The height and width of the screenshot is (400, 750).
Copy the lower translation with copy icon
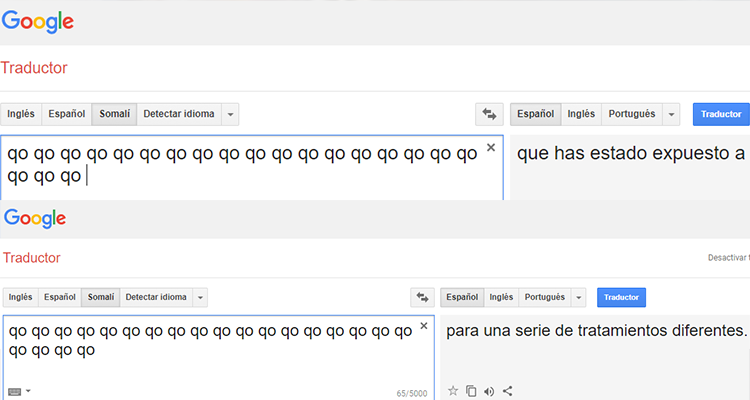tap(471, 390)
